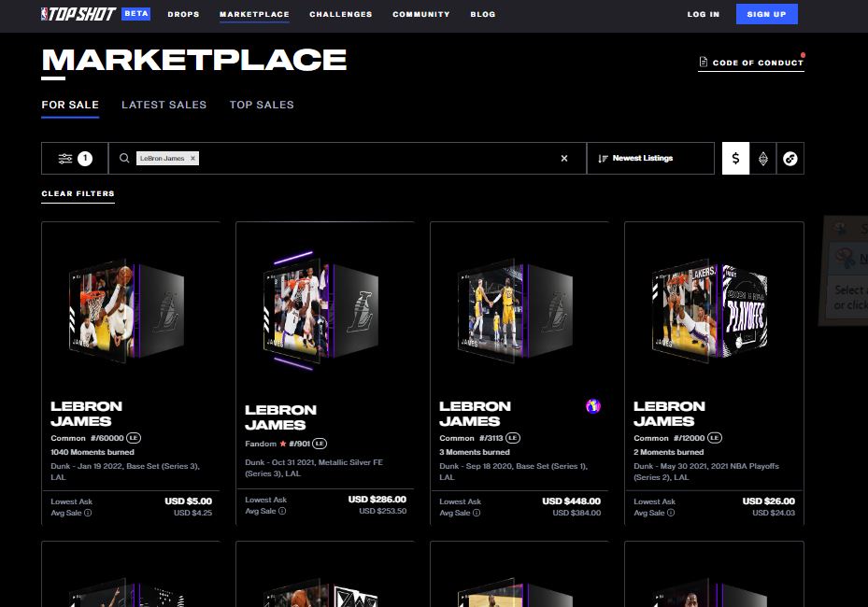Select the USD dollar currency toggle

tap(735, 158)
